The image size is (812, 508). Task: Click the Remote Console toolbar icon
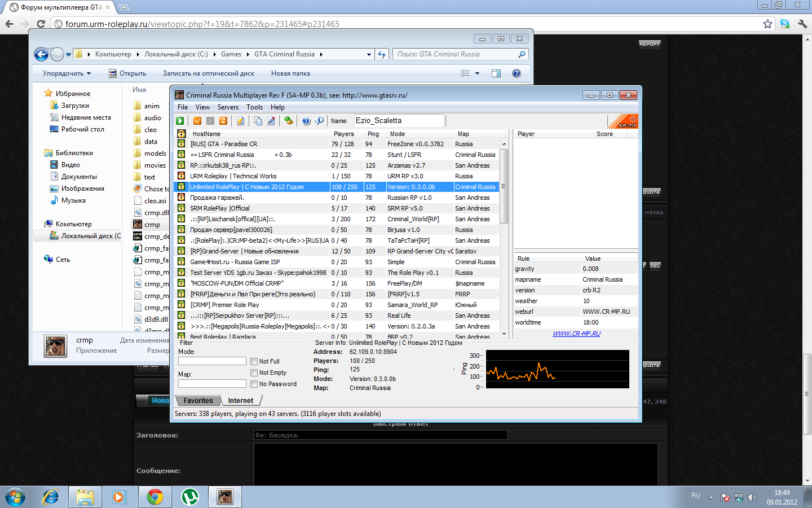click(289, 121)
